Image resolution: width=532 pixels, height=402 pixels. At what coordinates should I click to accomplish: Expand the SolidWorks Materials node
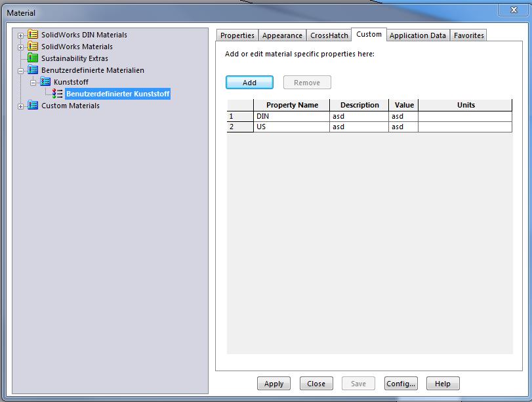pyautogui.click(x=21, y=47)
